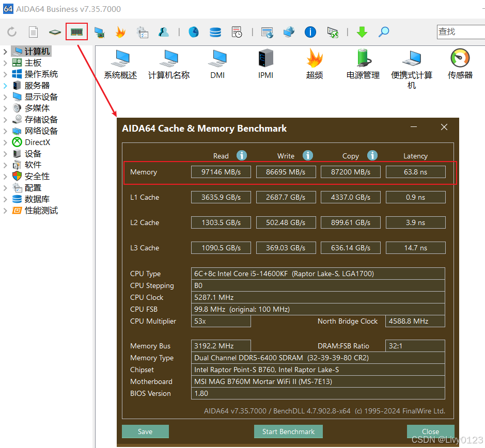485x448 pixels.
Task: Open 电源管理 power management icon
Action: [x=363, y=65]
